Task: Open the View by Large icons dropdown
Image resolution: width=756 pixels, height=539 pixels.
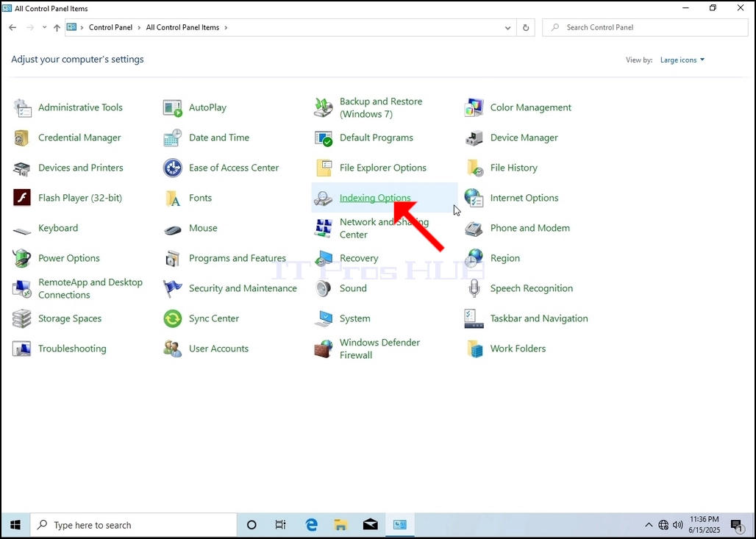Action: click(x=682, y=60)
